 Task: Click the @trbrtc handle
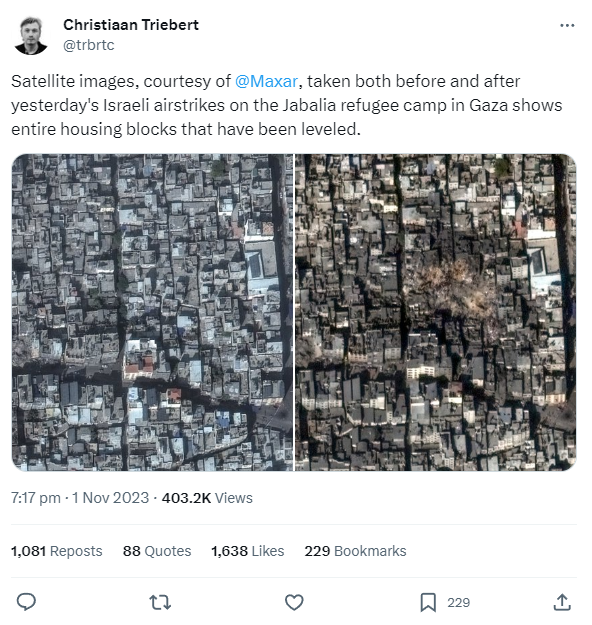tap(89, 45)
